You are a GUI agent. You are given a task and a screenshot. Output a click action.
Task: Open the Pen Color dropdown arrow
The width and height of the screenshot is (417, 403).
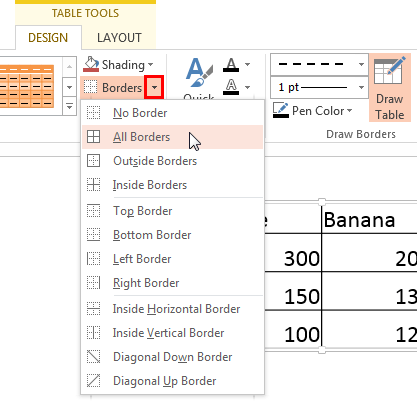coord(349,110)
